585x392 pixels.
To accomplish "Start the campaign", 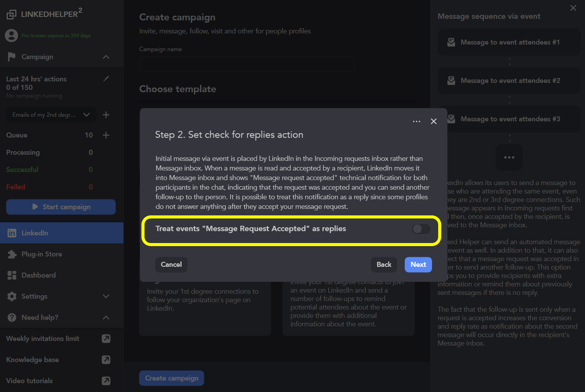I will coord(61,207).
